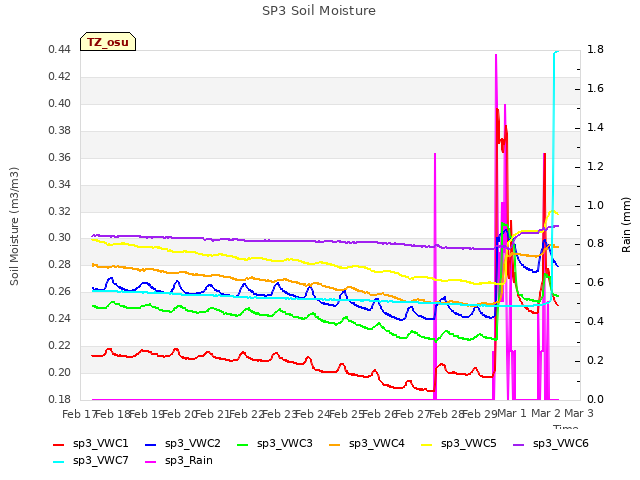Click the 0.44 left axis tick label
640x480 pixels.
(x=60, y=50)
